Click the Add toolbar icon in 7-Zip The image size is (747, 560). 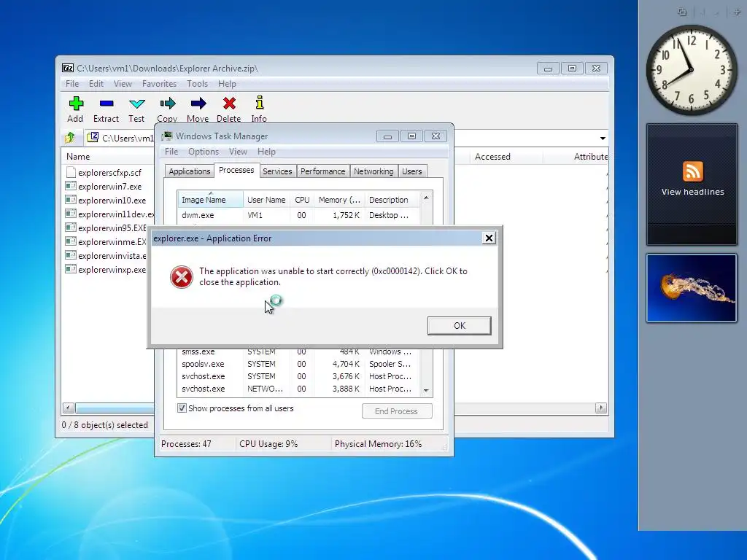(x=76, y=104)
